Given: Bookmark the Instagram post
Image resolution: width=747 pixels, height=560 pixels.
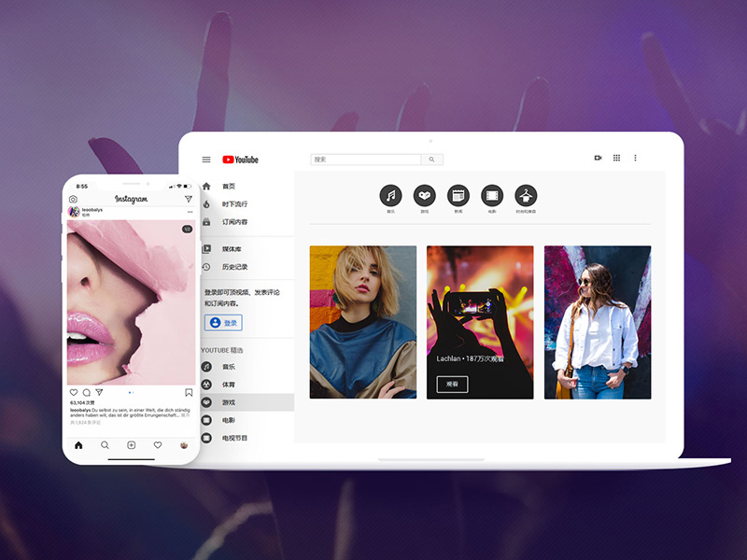Looking at the screenshot, I should (x=189, y=392).
